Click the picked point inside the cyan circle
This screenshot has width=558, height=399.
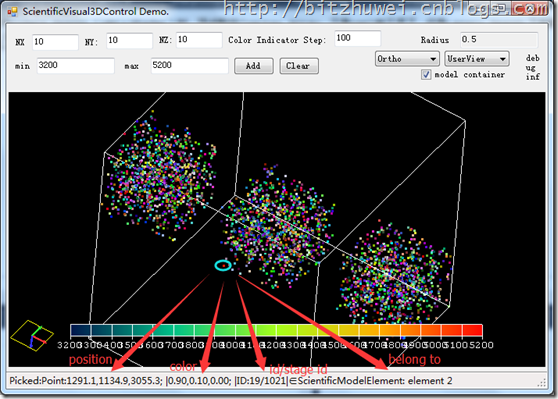223,266
